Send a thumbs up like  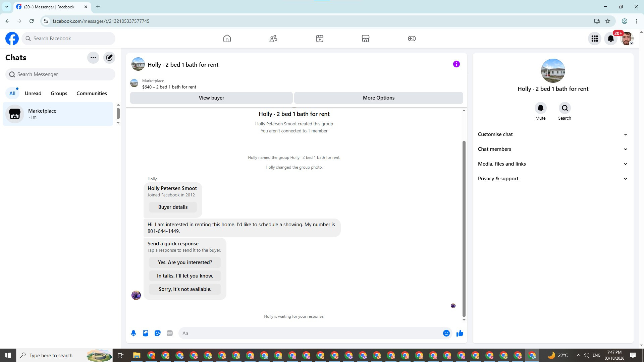pyautogui.click(x=460, y=333)
